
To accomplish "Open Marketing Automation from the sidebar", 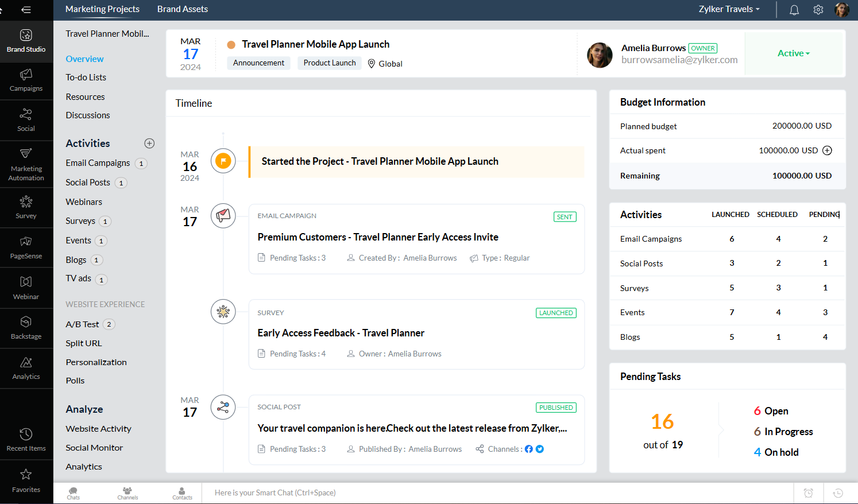I will (26, 164).
